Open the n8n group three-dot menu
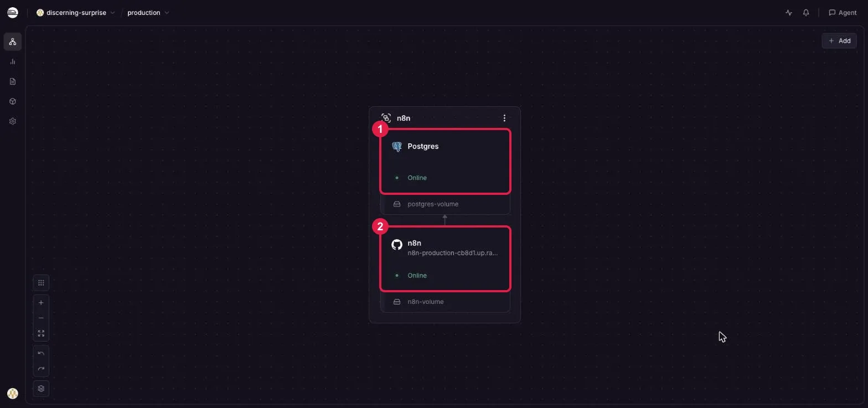The image size is (868, 408). tap(504, 118)
